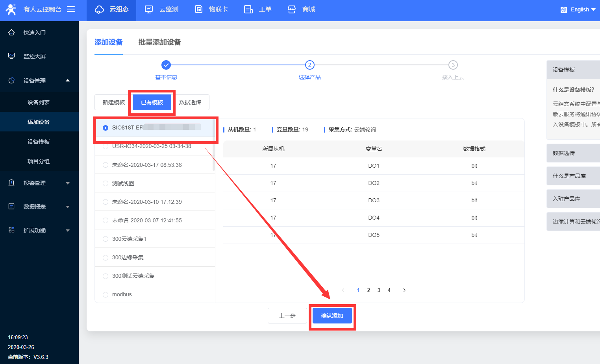
Task: Expand the 数据报表 sidebar section
Action: 39,207
